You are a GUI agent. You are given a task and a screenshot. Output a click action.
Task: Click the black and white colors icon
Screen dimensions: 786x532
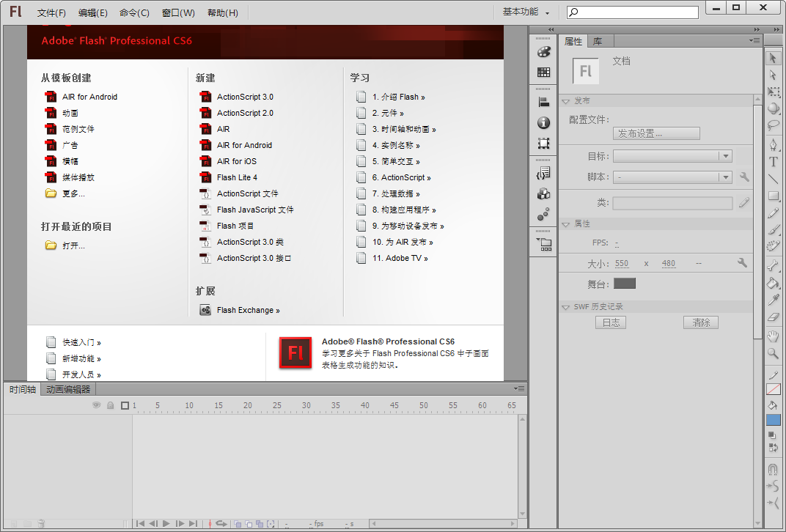[773, 435]
